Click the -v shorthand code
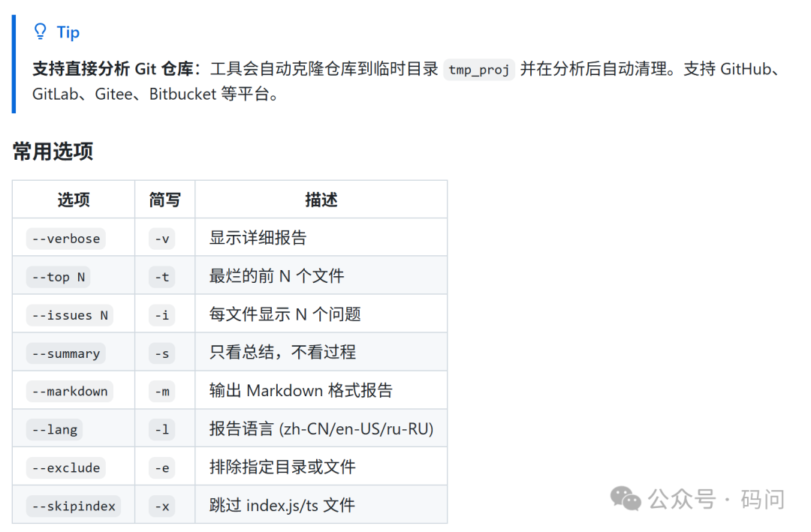 tap(162, 239)
